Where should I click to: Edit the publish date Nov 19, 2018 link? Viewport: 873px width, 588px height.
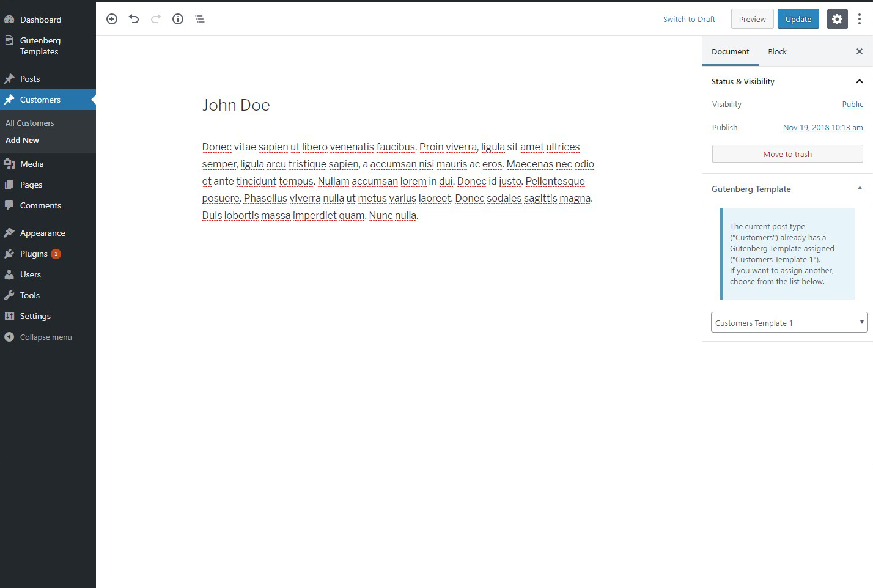click(823, 127)
